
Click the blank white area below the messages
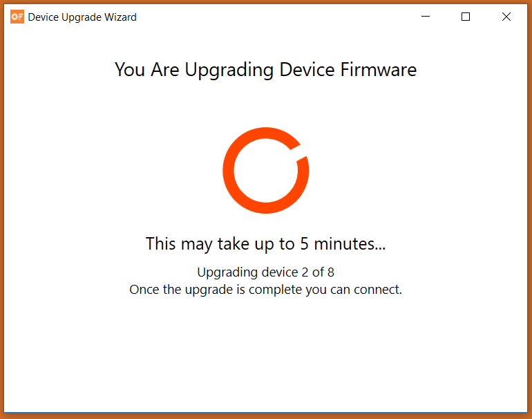(266, 353)
